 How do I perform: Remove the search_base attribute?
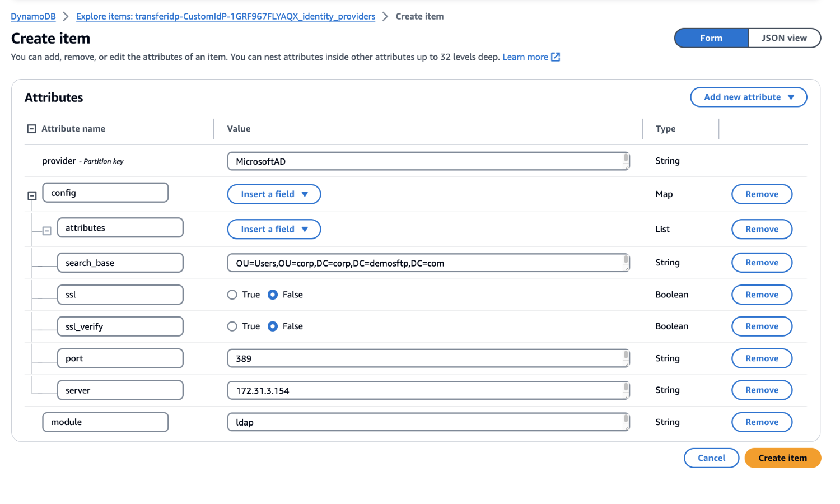[x=762, y=262]
